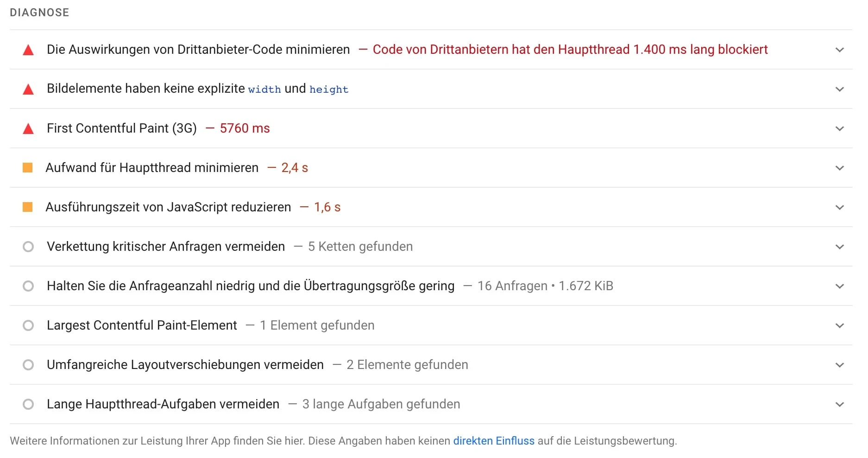Click the circle beside Lange Hauptthread-Aufgaben vermeiden

[28, 404]
